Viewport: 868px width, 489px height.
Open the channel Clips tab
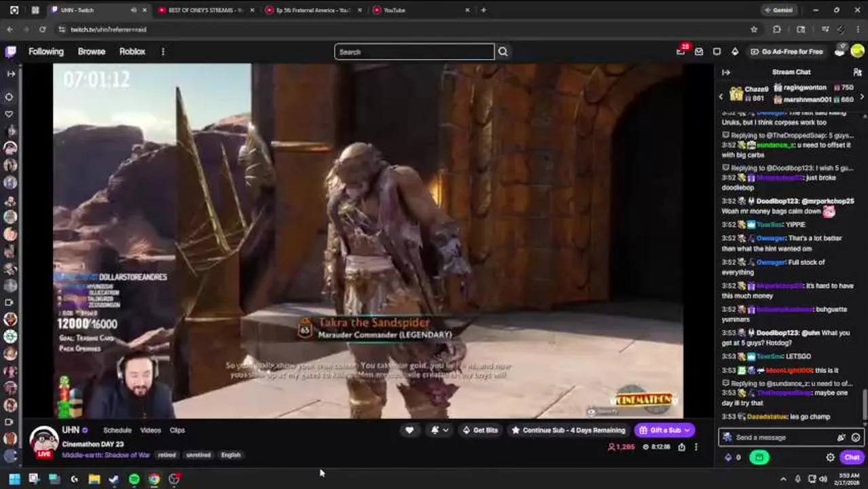[x=177, y=430]
